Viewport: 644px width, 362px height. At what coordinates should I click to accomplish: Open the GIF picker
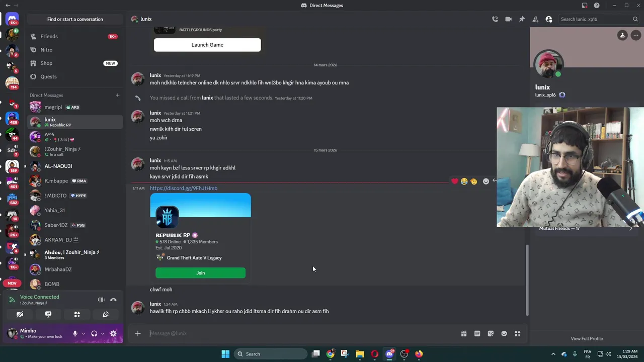(477, 333)
